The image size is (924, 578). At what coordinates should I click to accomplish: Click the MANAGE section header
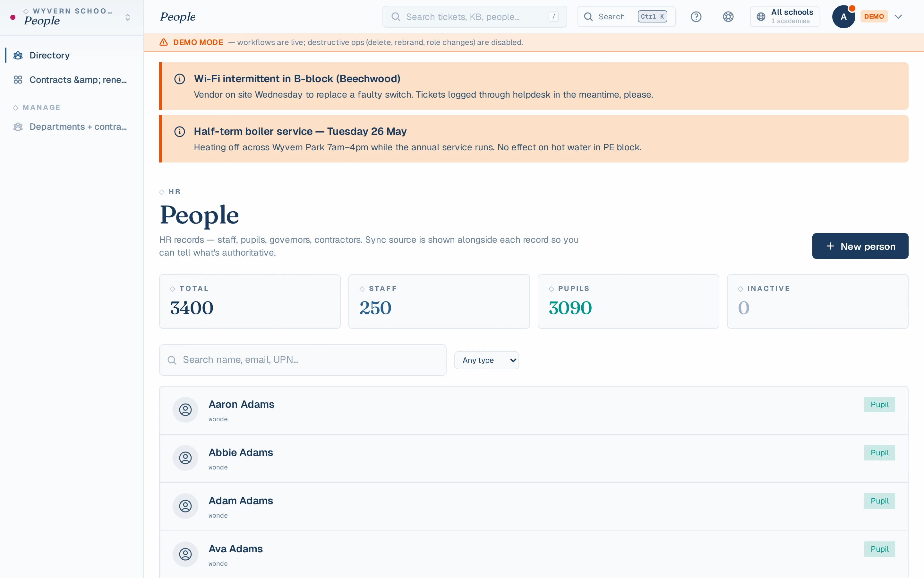41,108
